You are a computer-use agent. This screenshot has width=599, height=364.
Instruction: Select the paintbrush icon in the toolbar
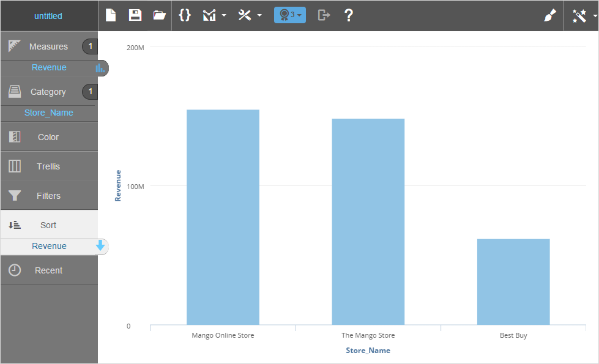pyautogui.click(x=549, y=15)
